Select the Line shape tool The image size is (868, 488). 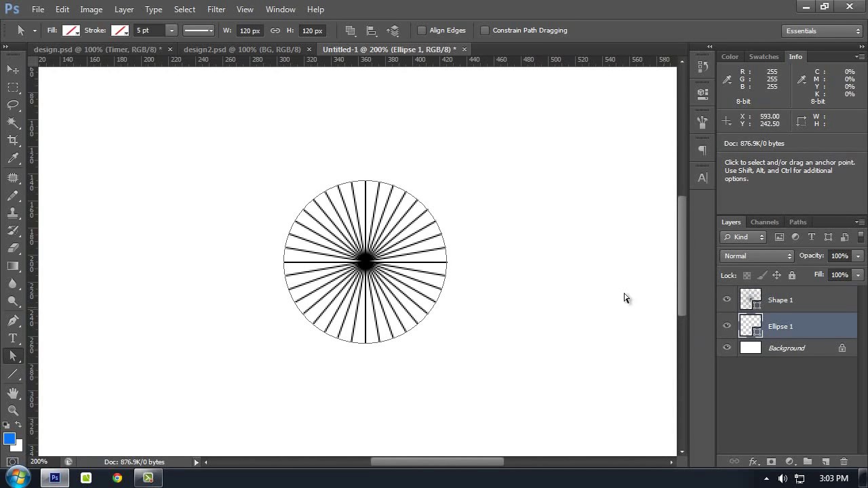(13, 373)
